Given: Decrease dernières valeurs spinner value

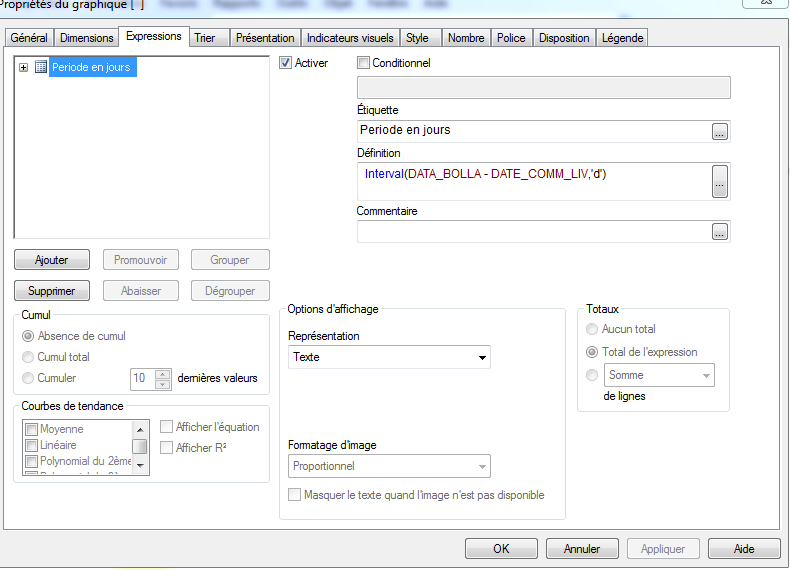Looking at the screenshot, I should [x=162, y=384].
